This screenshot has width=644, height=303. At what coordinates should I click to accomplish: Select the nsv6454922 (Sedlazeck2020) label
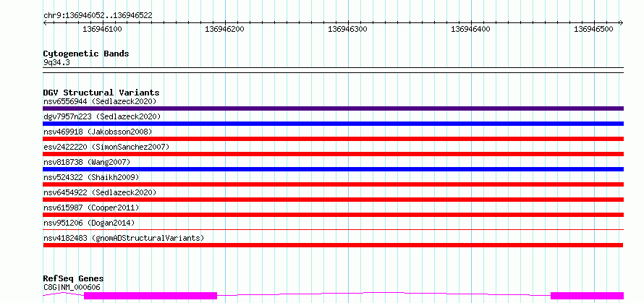click(x=100, y=192)
